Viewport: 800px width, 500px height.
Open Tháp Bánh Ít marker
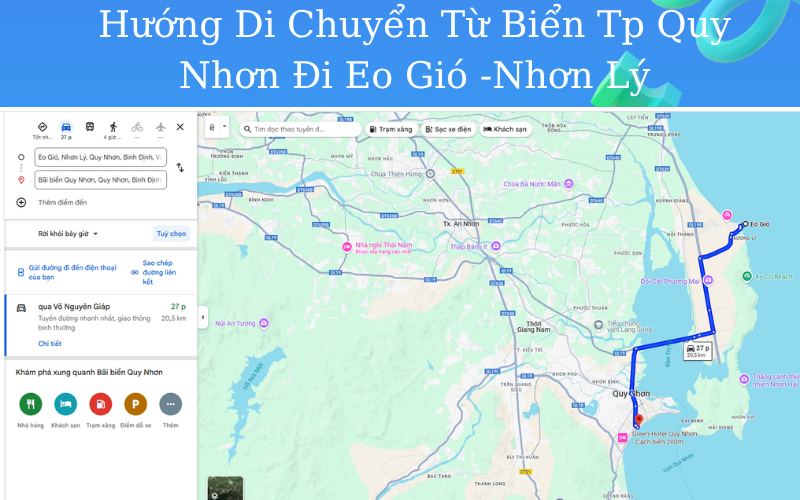(x=495, y=246)
